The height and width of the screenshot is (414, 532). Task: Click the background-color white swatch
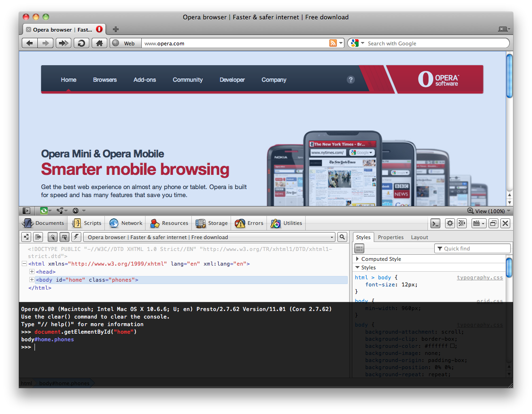[x=452, y=346]
